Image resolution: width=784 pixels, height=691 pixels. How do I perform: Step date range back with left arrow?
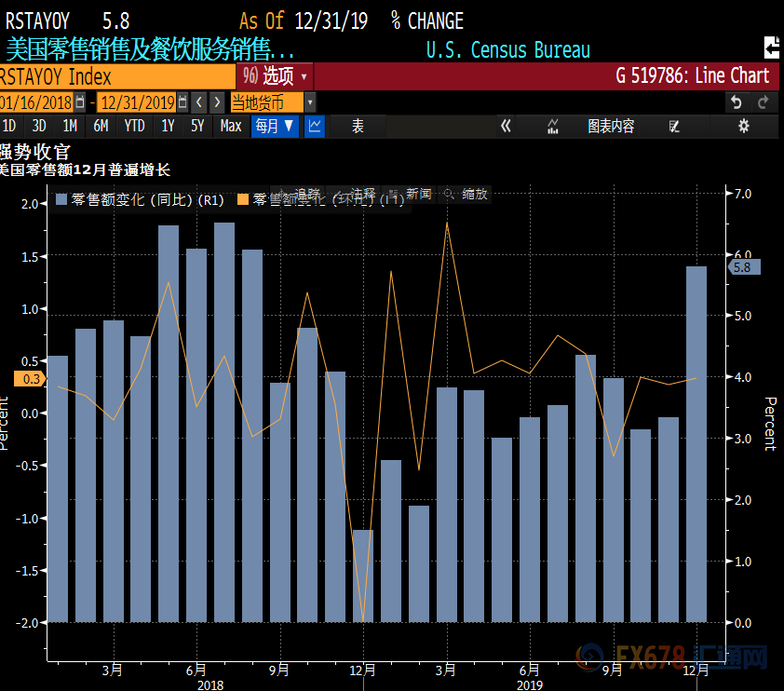point(198,102)
